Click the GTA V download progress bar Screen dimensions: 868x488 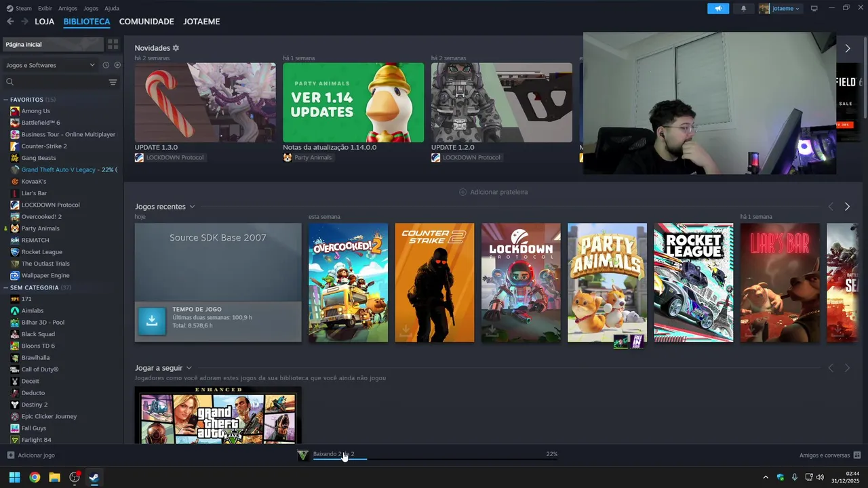pyautogui.click(x=435, y=460)
